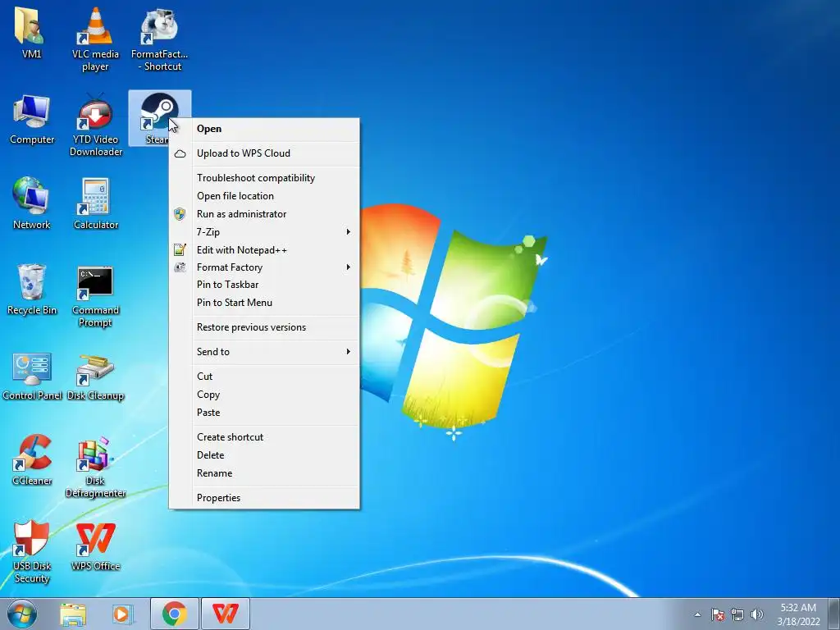Viewport: 840px width, 630px height.
Task: Select the VLC media player shortcut
Action: [95, 39]
